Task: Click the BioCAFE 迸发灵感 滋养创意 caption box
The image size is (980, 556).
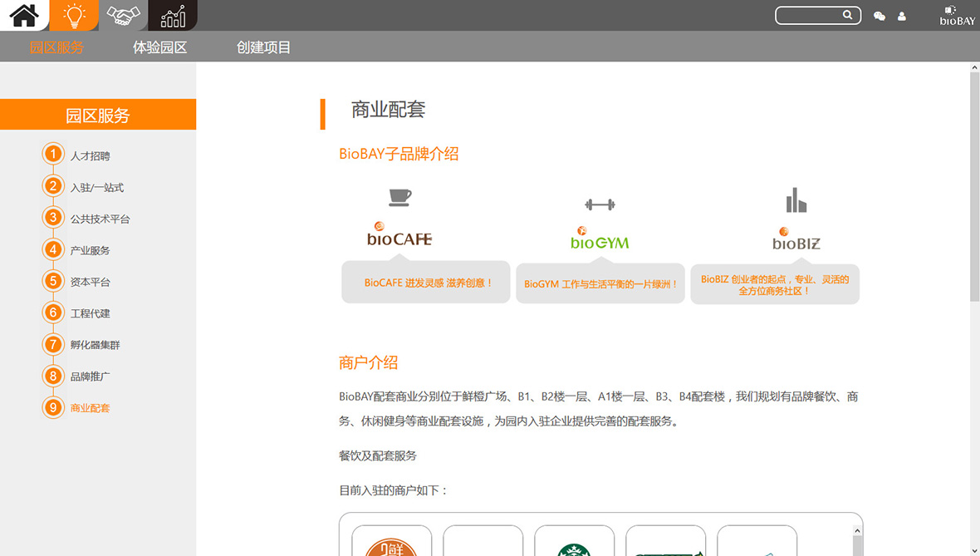Action: pos(425,282)
